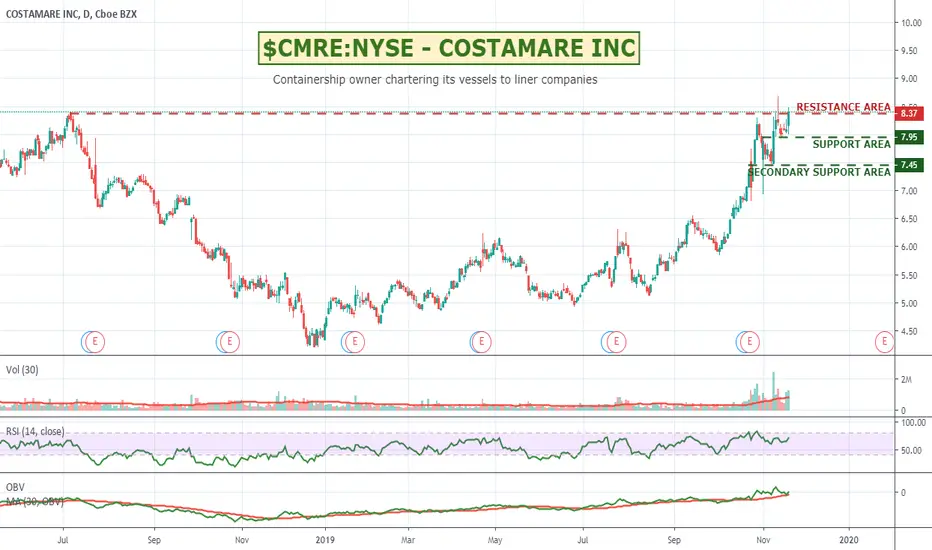Open the earnings E marker just before Nov 2019
This screenshot has width=932, height=550.
750,342
